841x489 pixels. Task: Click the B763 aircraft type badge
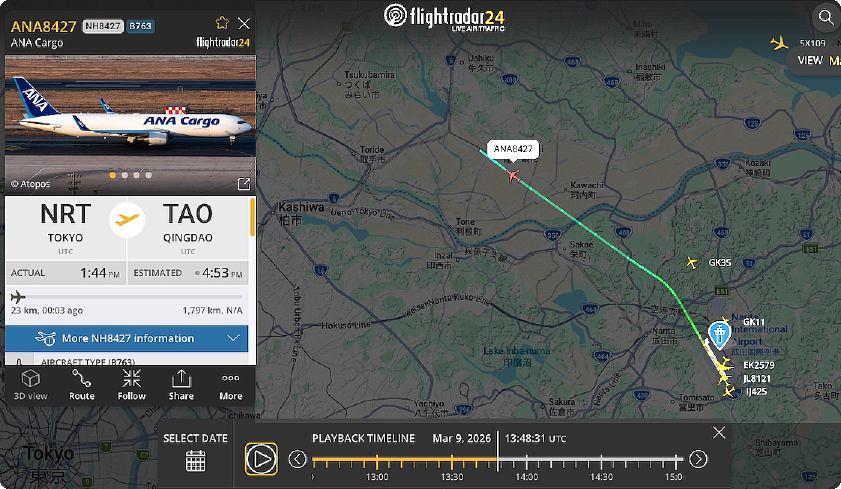pyautogui.click(x=141, y=26)
